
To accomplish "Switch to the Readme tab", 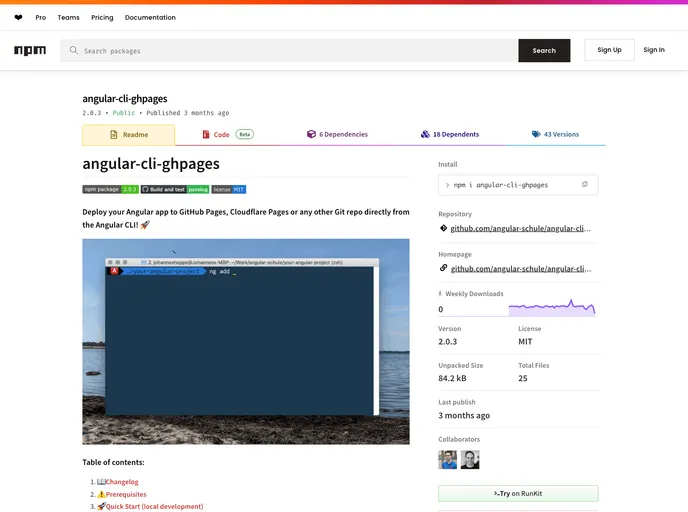I will 129,135.
